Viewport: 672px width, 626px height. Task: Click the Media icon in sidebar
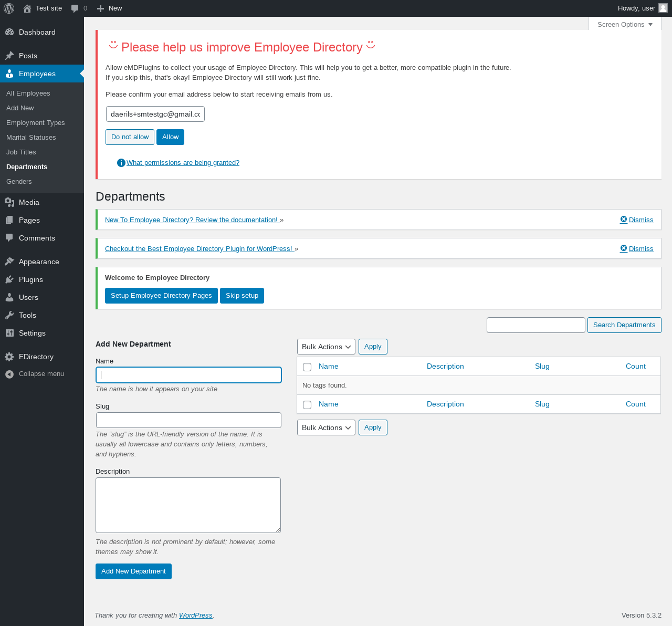(9, 202)
